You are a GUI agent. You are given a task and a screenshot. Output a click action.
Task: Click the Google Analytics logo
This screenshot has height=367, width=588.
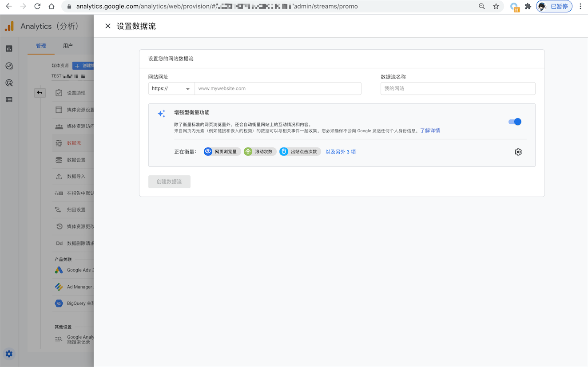(9, 26)
